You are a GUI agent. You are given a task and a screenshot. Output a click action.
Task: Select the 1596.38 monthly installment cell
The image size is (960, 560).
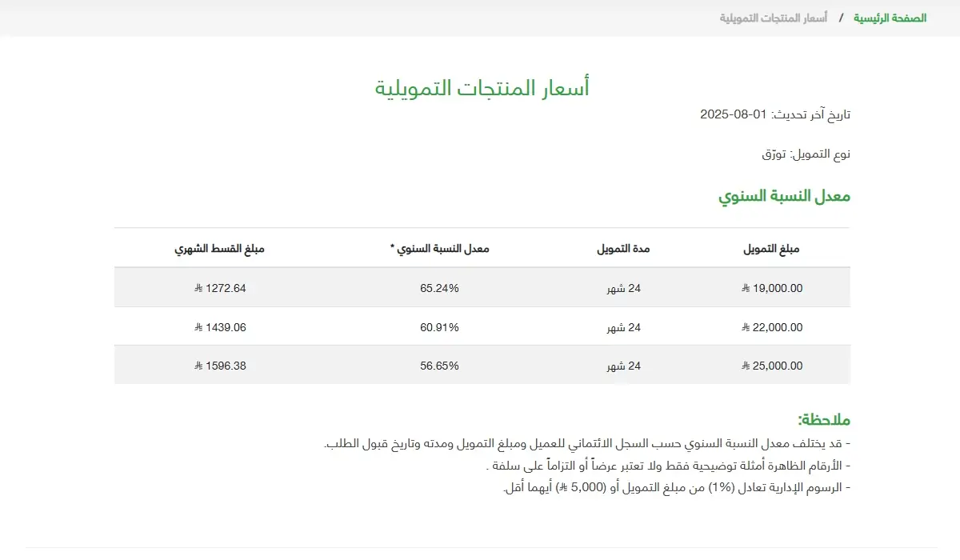[220, 366]
